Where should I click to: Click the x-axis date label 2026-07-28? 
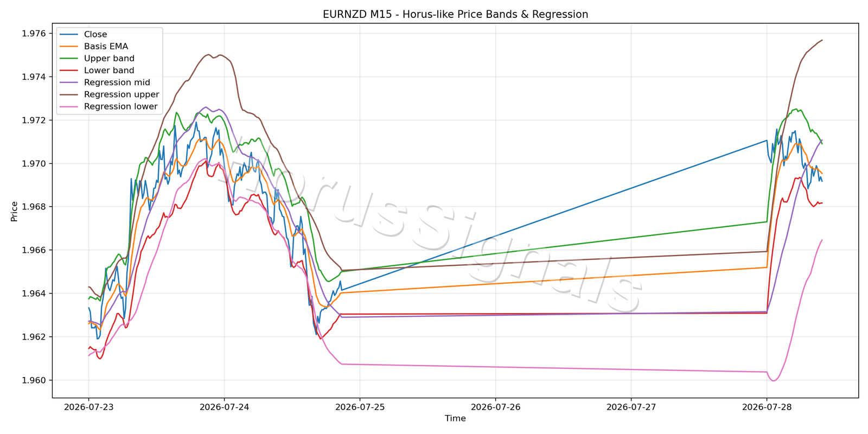(x=767, y=407)
